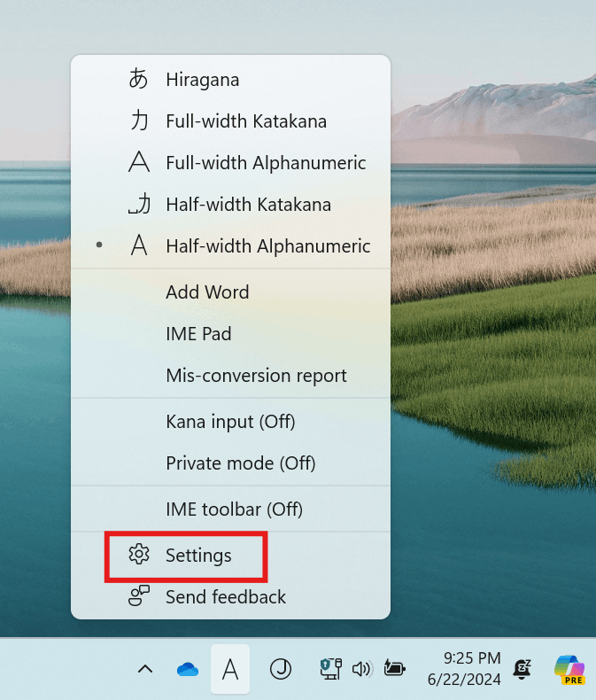Screen dimensions: 596x700
Task: Open the OneDrive cloud tray icon
Action: pyautogui.click(x=188, y=669)
